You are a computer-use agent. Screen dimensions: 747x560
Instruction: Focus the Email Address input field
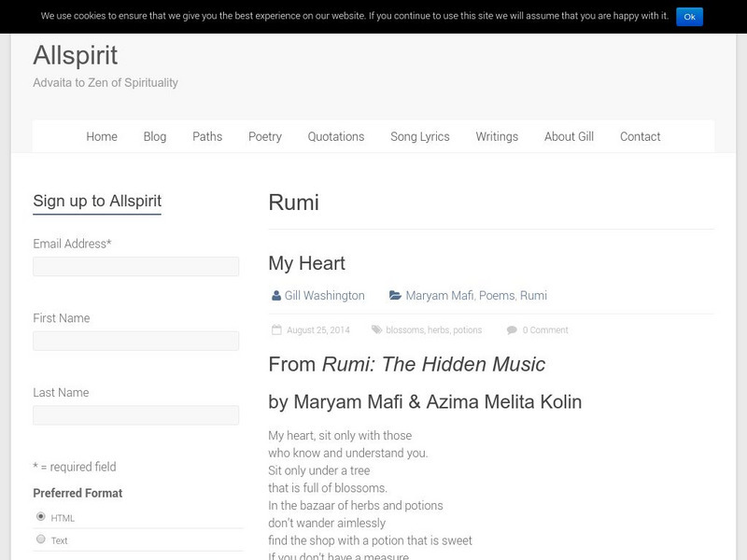pos(135,267)
